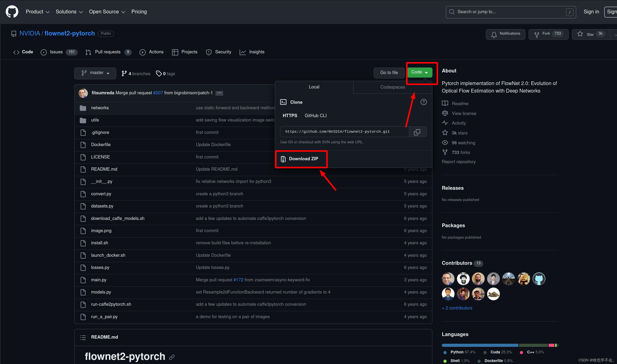Open the Pull requests tab
The image size is (617, 364).
click(109, 52)
